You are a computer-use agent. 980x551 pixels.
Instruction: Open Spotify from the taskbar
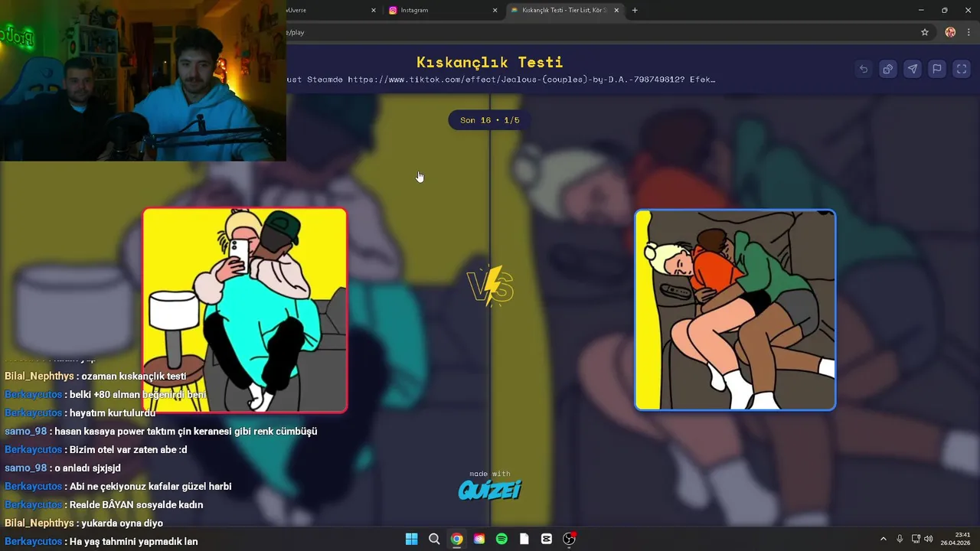tap(501, 539)
